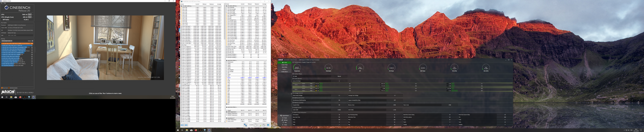Collapse Temperature, Speed, Power & Current section
This screenshot has height=132, width=644.
point(293,62)
